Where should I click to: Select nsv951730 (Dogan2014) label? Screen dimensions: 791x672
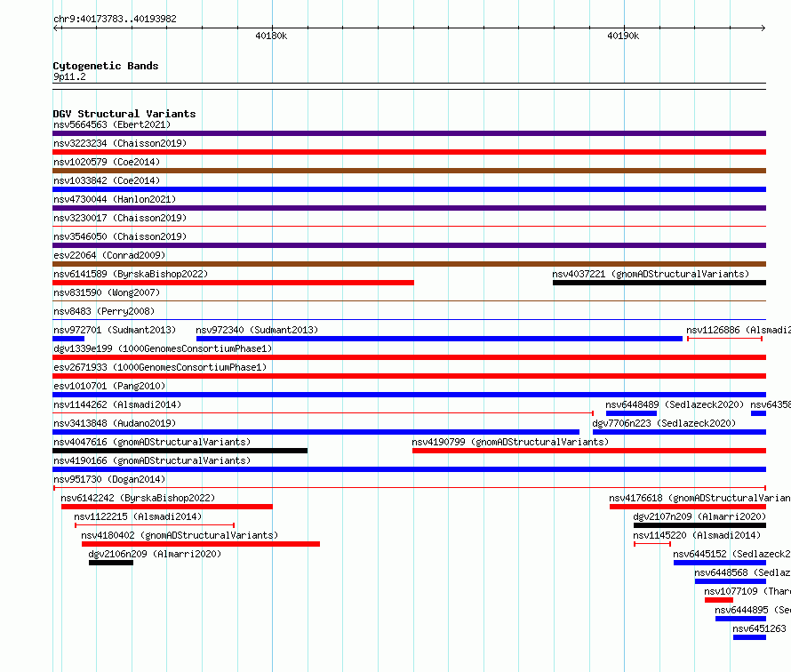point(109,479)
